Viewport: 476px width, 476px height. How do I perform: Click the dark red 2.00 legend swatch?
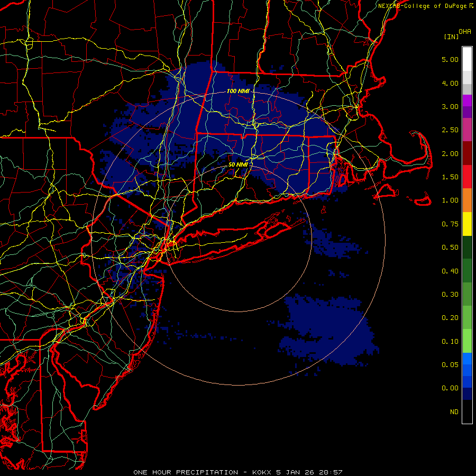(x=467, y=153)
